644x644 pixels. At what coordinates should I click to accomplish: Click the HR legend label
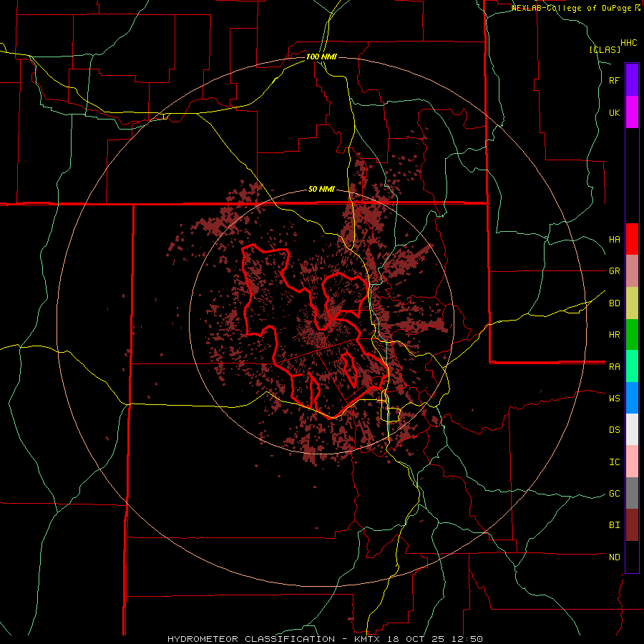[614, 335]
